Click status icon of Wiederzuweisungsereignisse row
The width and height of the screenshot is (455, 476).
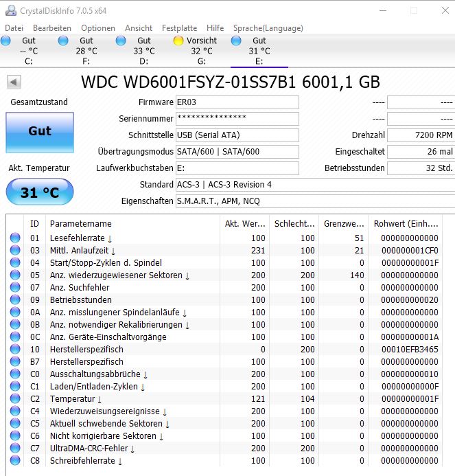15,411
